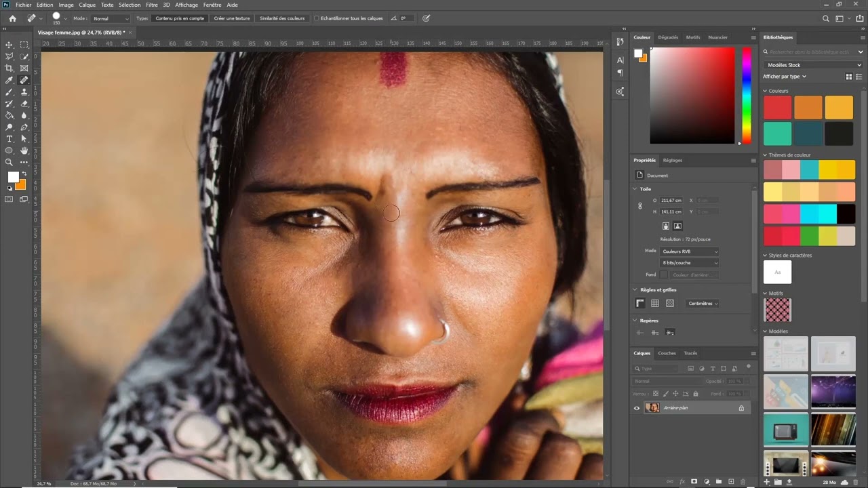The image size is (868, 488).
Task: Open the 8 bits/couche dropdown
Action: tap(690, 263)
